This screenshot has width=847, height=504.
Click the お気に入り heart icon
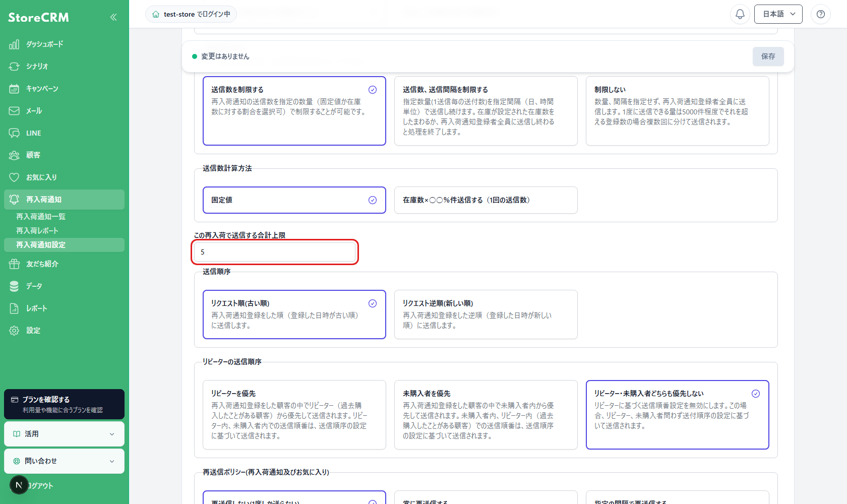click(14, 177)
